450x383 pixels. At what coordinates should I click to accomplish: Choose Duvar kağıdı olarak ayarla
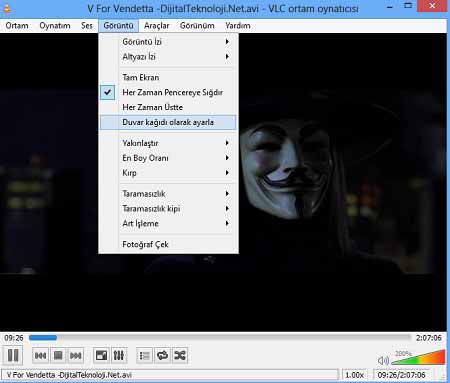click(168, 122)
